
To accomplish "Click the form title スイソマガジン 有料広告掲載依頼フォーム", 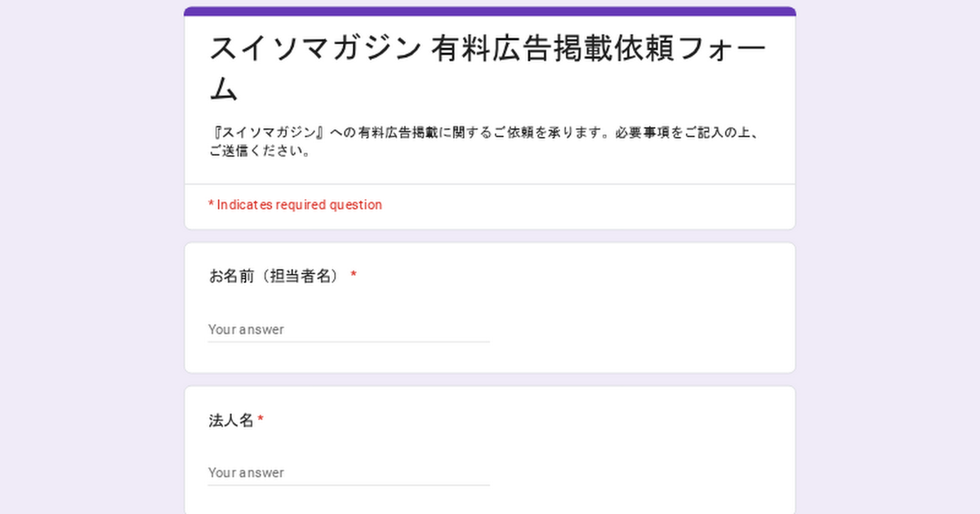I will click(488, 50).
